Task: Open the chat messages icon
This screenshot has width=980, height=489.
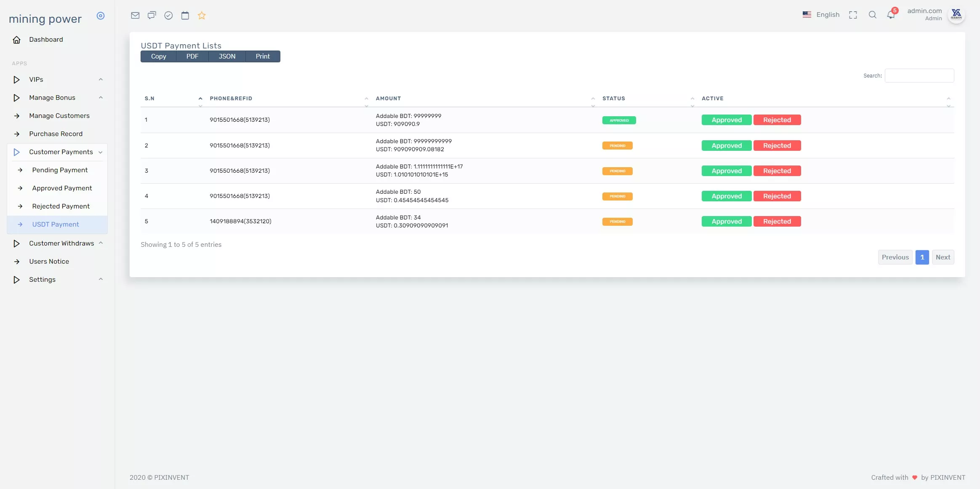Action: 152,16
